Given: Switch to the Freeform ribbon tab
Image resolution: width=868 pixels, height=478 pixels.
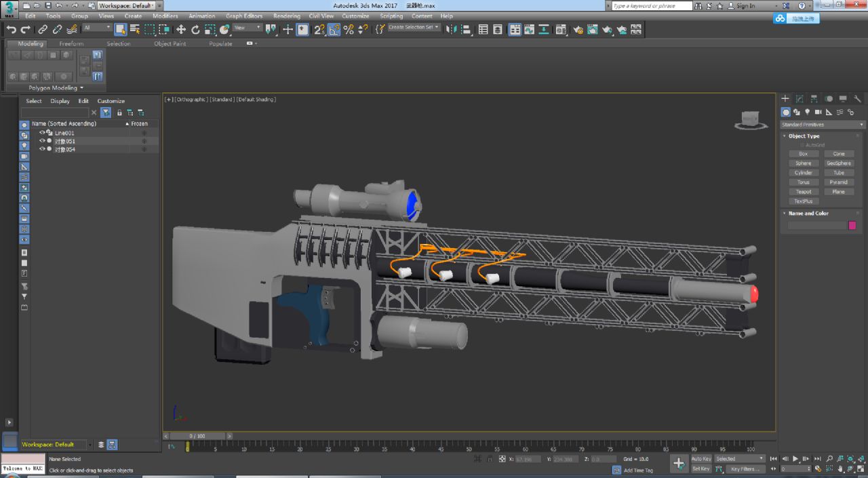Looking at the screenshot, I should (x=71, y=43).
